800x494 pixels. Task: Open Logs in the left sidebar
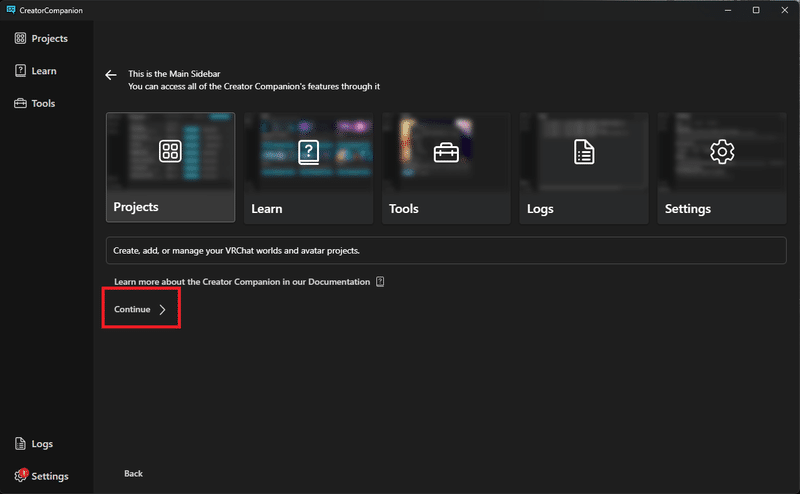(x=34, y=443)
